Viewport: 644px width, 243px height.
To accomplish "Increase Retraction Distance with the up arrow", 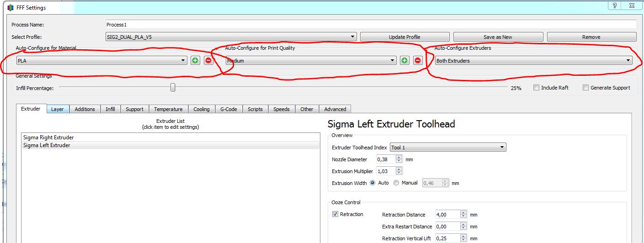I will [x=463, y=212].
